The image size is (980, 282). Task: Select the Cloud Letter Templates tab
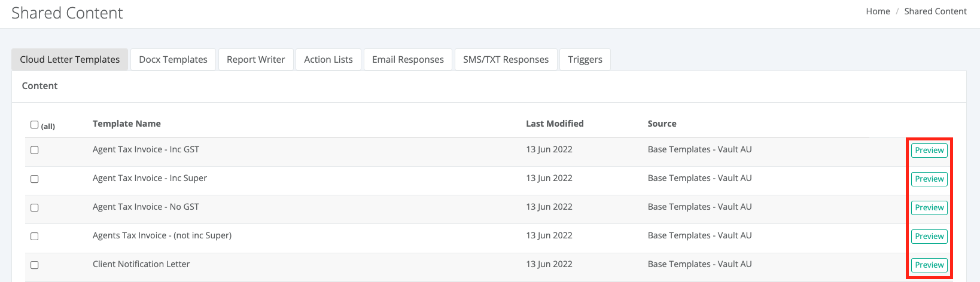click(70, 59)
